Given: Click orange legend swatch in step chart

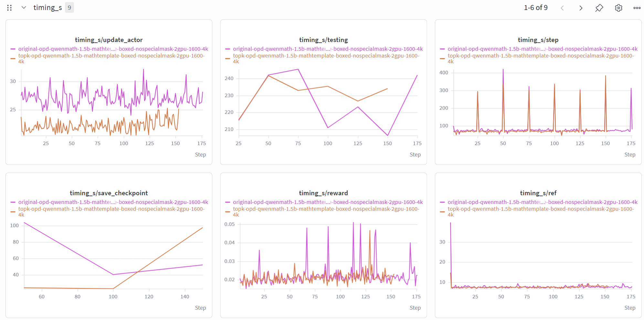Looking at the screenshot, I should tap(442, 59).
